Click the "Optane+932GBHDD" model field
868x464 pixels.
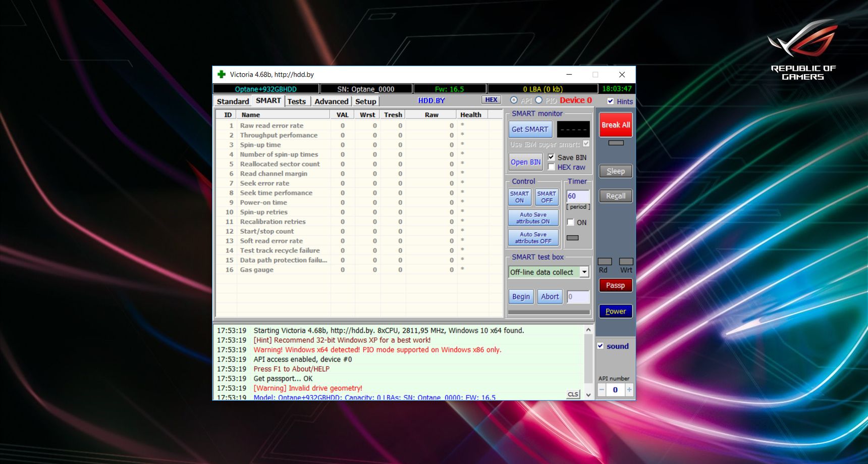266,89
